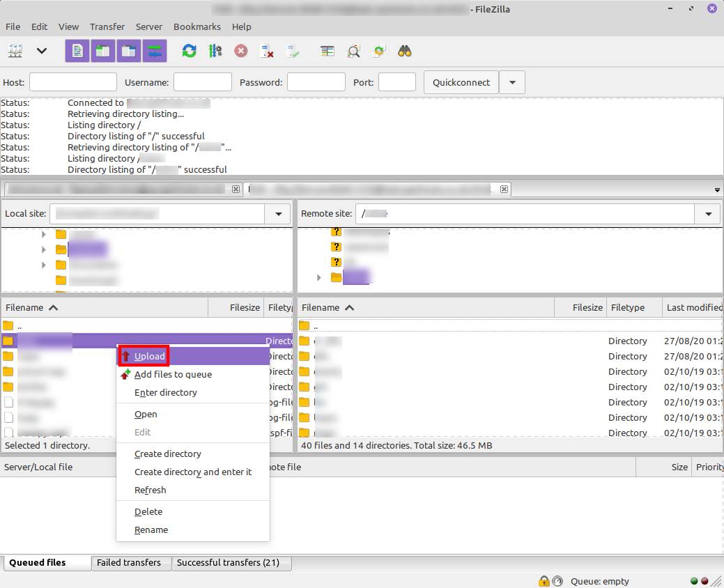The image size is (724, 588).
Task: Refresh file and folder lists via toolbar
Action: (190, 51)
